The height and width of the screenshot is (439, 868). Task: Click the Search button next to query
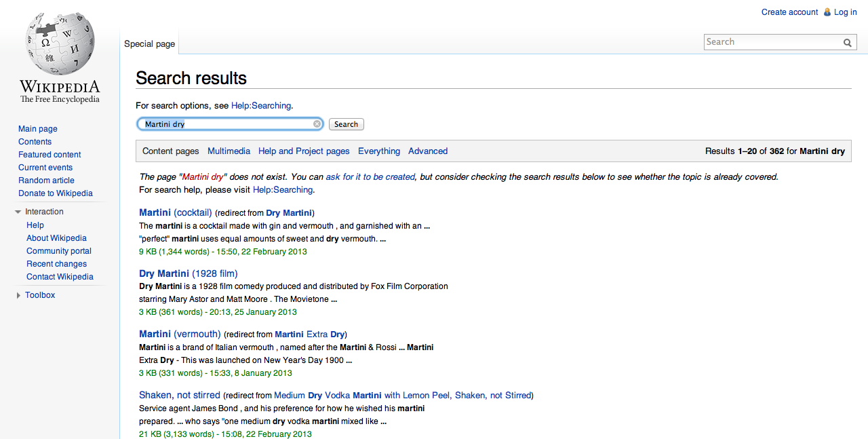coord(346,124)
